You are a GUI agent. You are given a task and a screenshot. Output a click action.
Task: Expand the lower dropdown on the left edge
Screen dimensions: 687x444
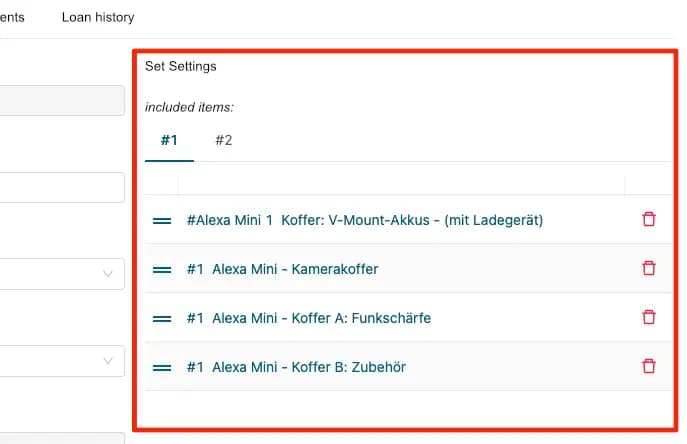point(62,361)
